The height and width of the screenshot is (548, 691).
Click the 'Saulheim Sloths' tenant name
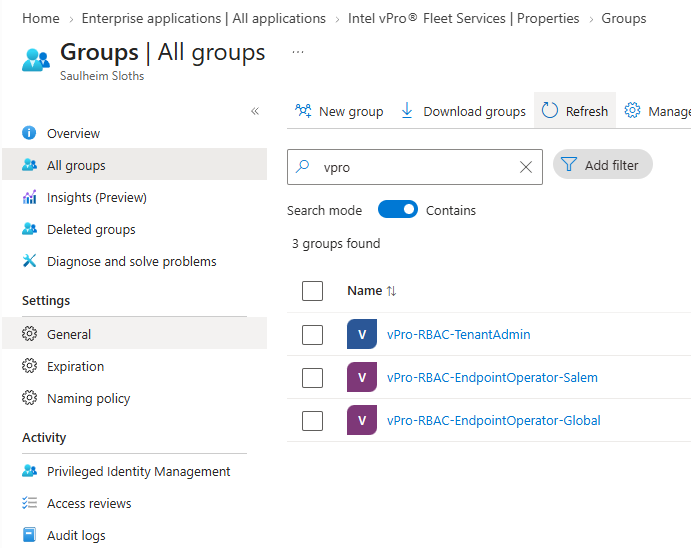coord(102,76)
